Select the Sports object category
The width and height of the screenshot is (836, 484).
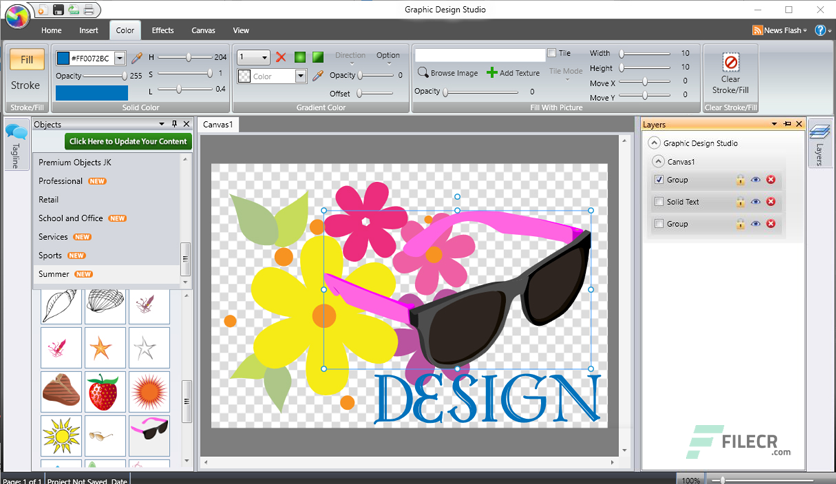[x=107, y=255]
